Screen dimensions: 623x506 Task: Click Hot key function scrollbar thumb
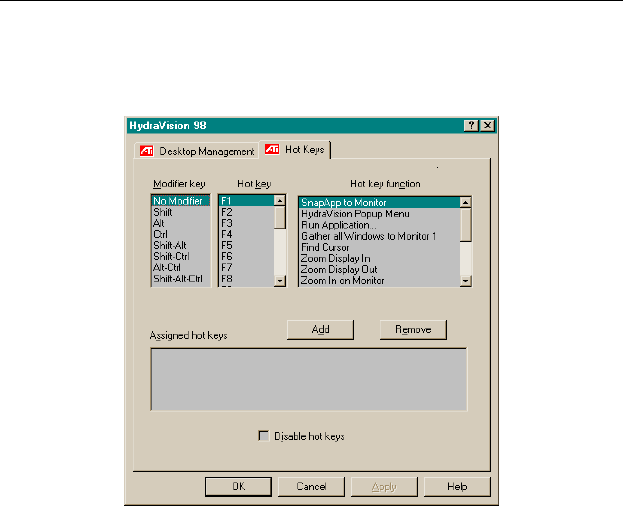465,224
